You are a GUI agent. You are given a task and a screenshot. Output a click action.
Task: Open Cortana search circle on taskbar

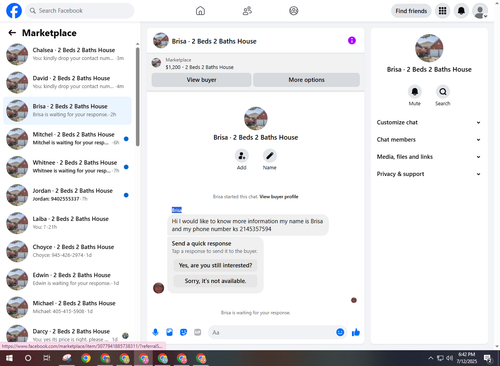click(28, 358)
